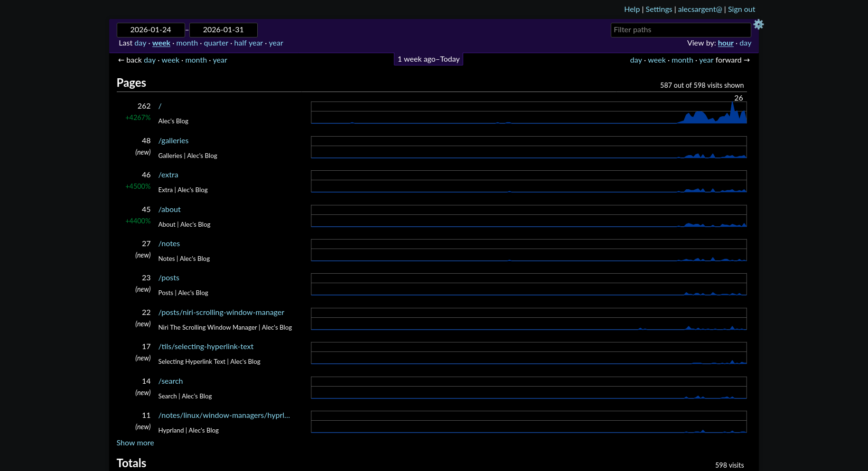
Task: Open the Help page
Action: point(632,9)
